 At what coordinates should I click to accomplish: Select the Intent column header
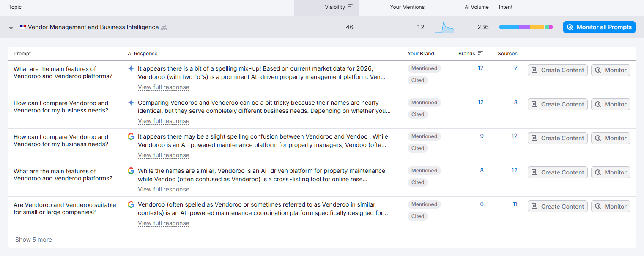pos(506,7)
